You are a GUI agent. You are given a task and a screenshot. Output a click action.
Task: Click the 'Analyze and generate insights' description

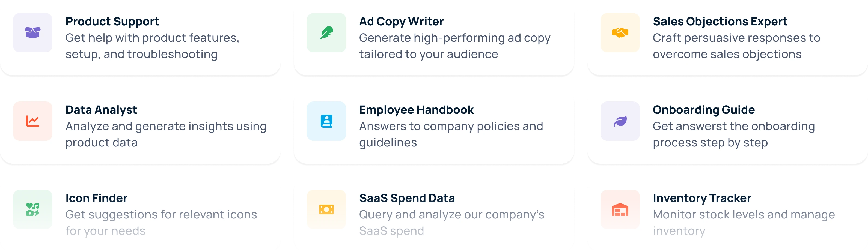pyautogui.click(x=166, y=134)
